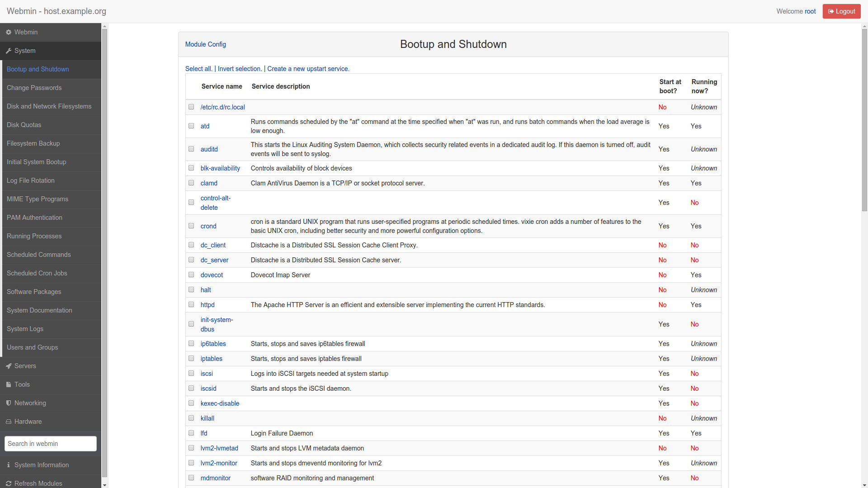Tick the crond checkbox

pyautogui.click(x=191, y=226)
